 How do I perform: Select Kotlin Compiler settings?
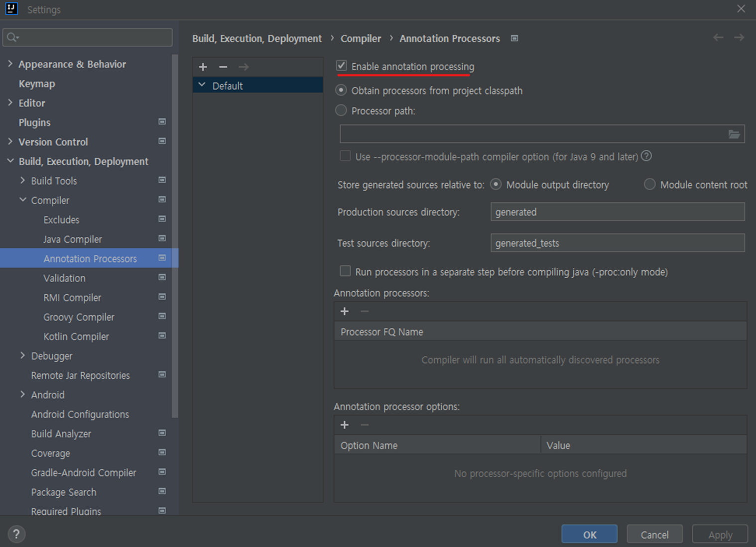[76, 336]
